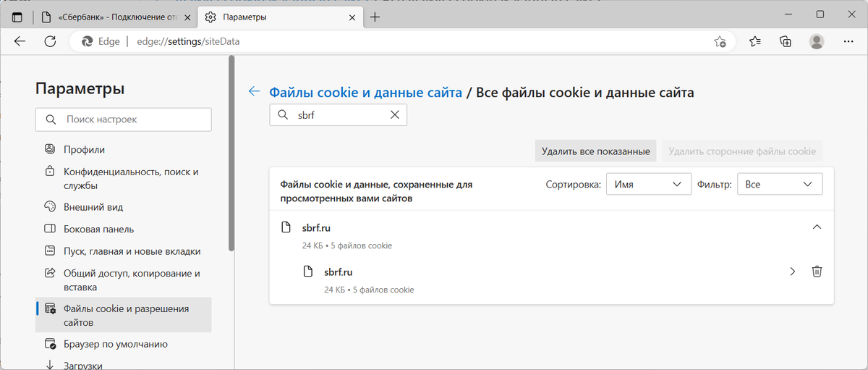Click the Браузер по умолчанию icon
This screenshot has width=868, height=370.
pos(50,344)
